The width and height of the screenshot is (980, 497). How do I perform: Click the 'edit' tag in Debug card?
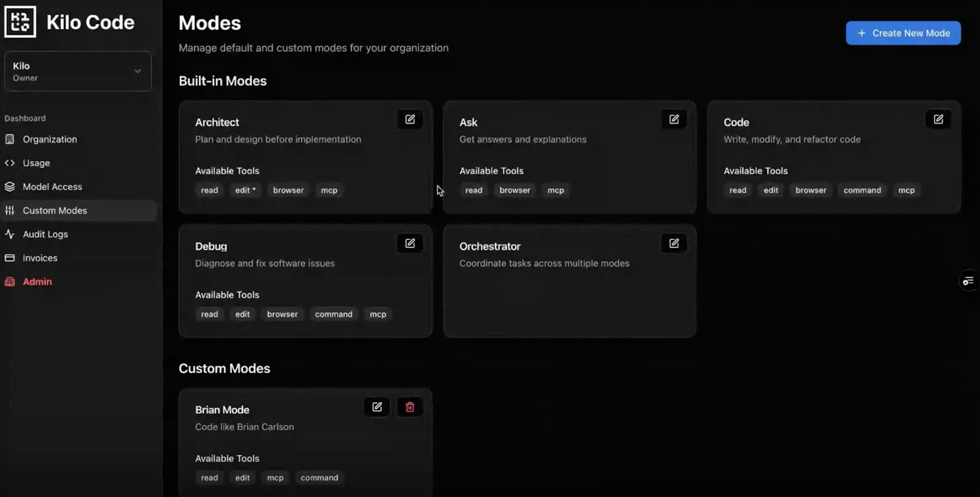243,315
